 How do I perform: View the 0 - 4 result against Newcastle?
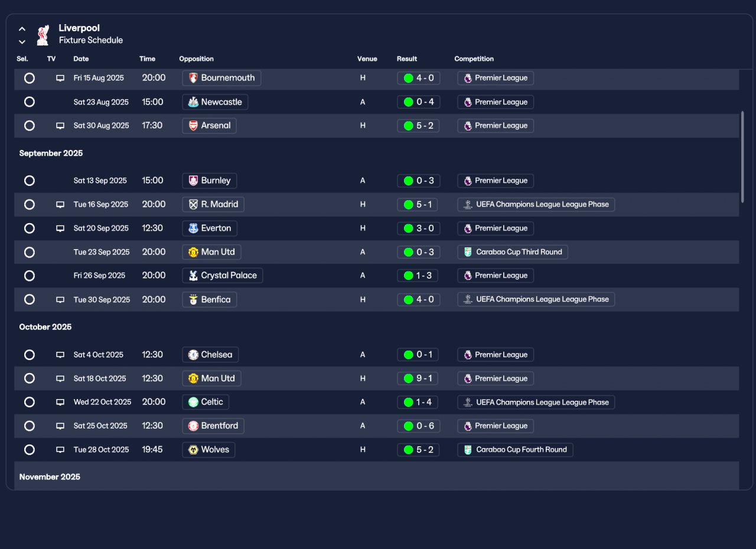[x=419, y=102]
